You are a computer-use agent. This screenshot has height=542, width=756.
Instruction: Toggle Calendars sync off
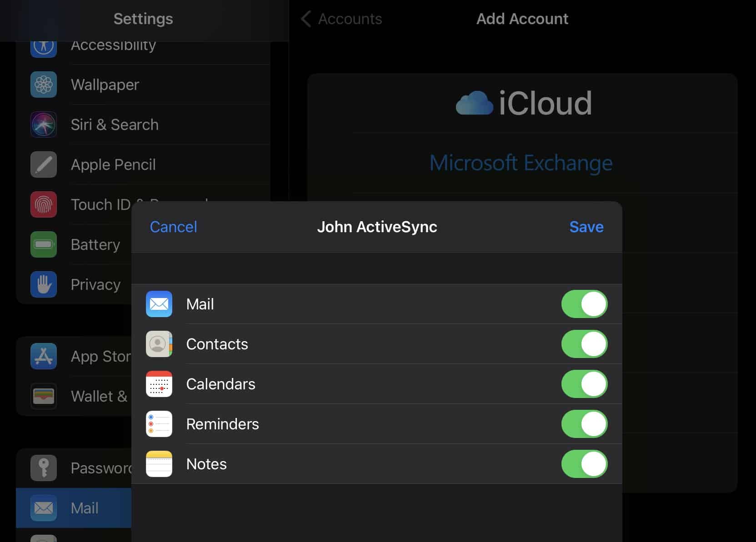coord(584,384)
